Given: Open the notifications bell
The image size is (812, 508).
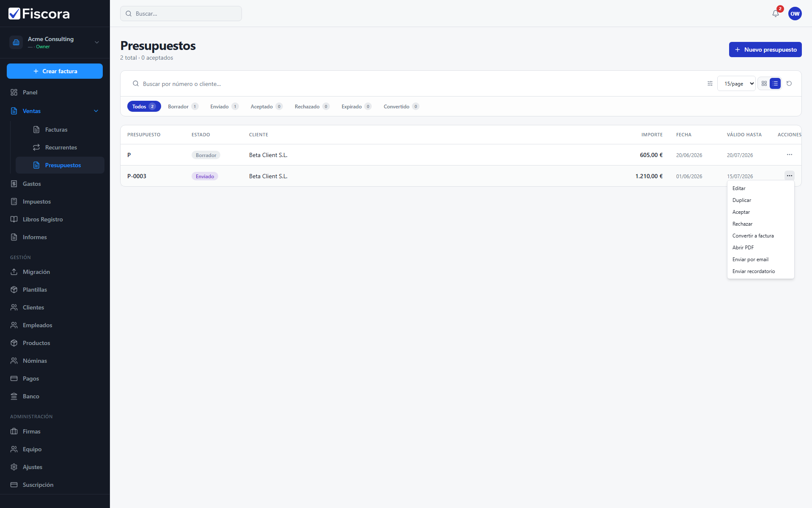Looking at the screenshot, I should 776,14.
